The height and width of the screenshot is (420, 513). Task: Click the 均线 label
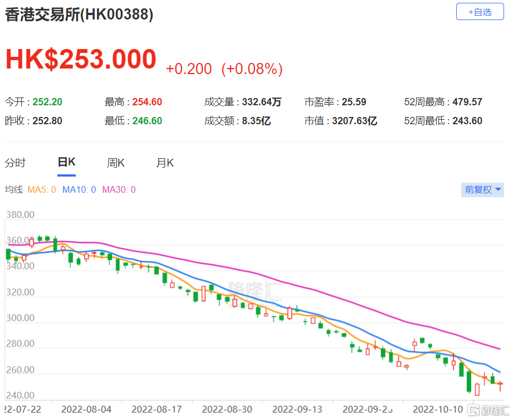pyautogui.click(x=14, y=190)
